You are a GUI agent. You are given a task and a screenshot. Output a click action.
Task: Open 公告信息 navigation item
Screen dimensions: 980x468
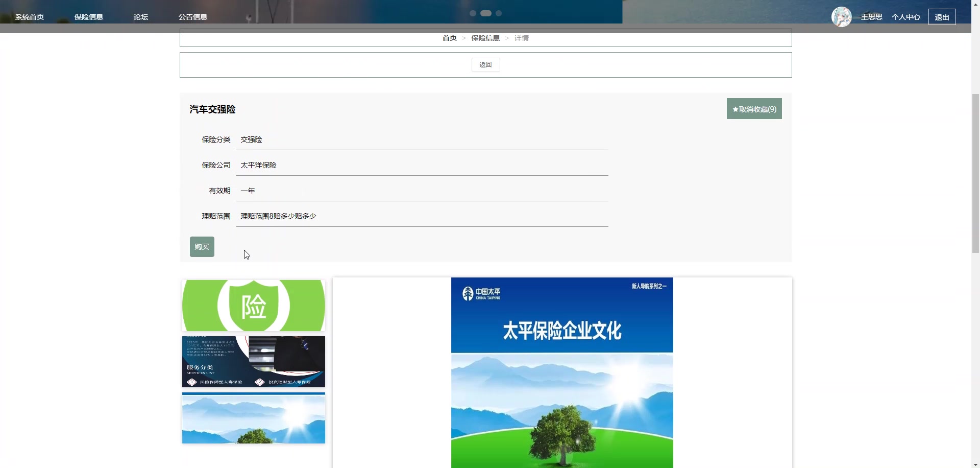(193, 17)
